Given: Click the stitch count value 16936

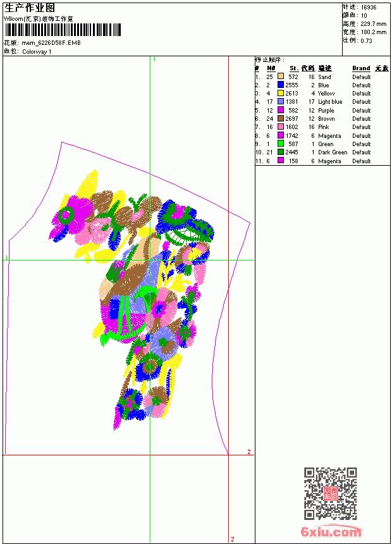Looking at the screenshot, I should pyautogui.click(x=369, y=7).
